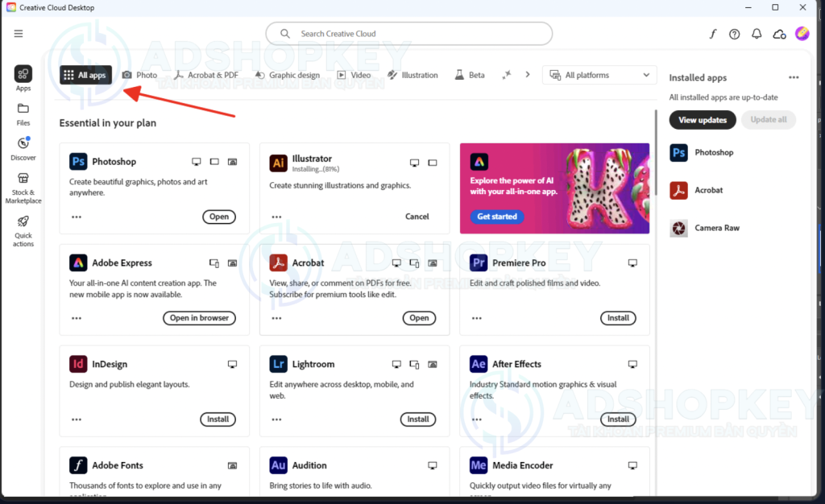Open Installed apps more options menu
The image size is (825, 504).
point(794,78)
